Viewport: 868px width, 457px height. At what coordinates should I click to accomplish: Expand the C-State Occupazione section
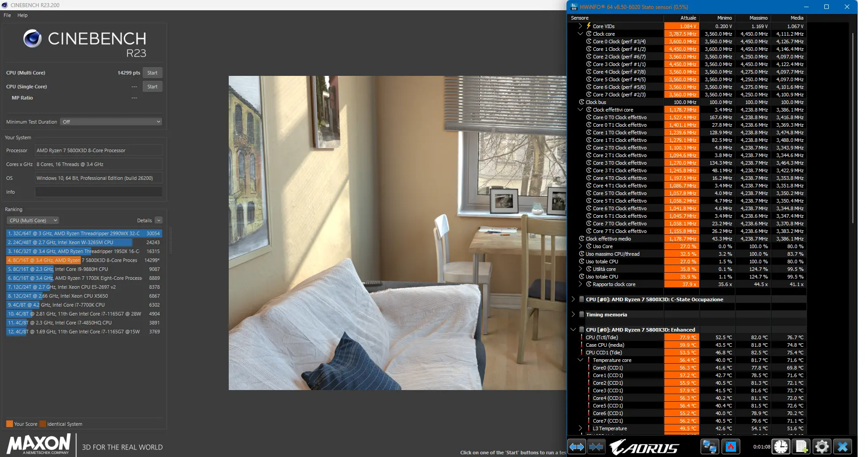point(573,299)
